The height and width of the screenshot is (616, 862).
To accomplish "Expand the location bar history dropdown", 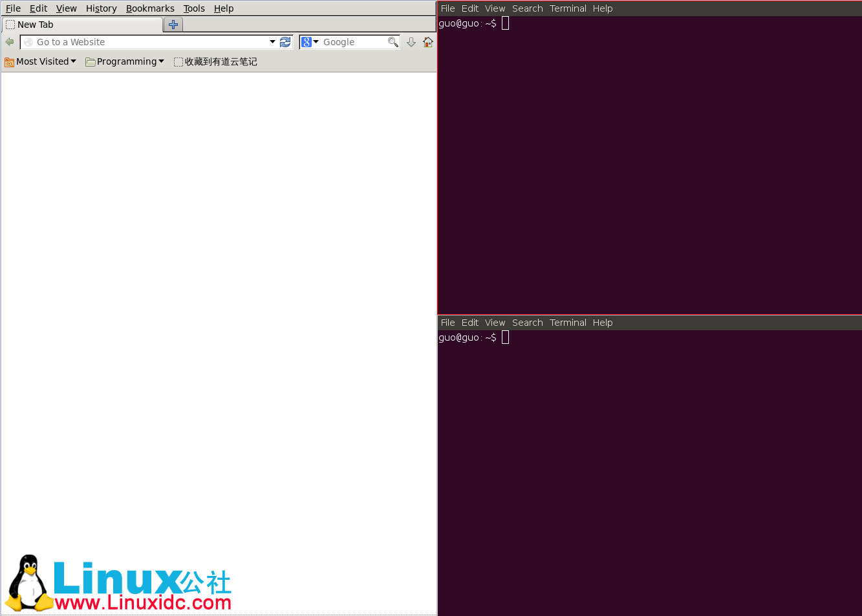I will tap(272, 41).
